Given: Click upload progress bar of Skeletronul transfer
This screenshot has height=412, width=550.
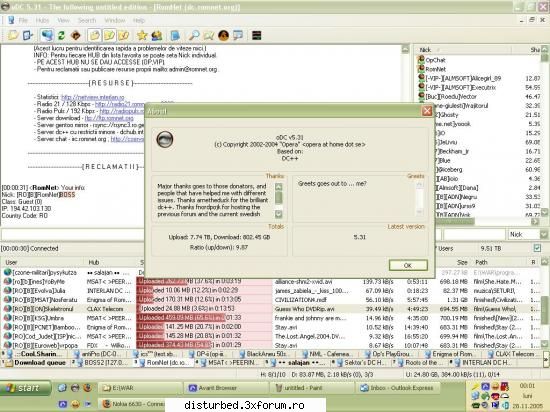Looking at the screenshot, I should coord(204,309).
